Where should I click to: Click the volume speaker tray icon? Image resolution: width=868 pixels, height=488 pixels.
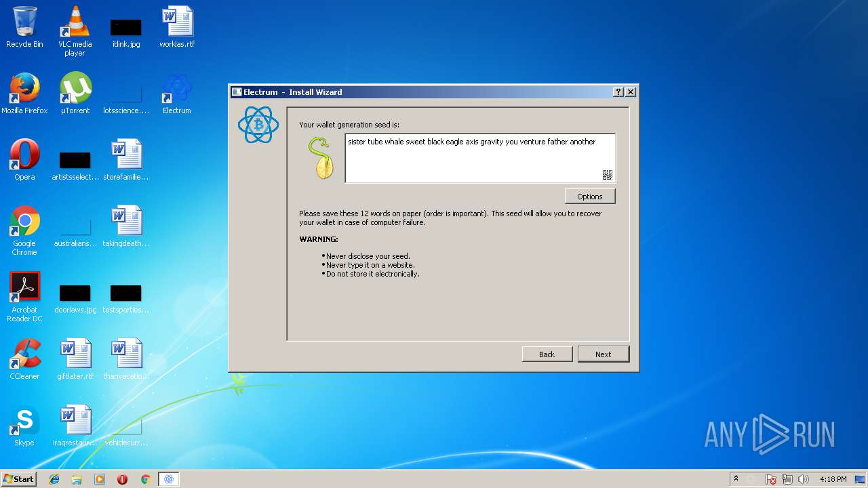tap(804, 479)
